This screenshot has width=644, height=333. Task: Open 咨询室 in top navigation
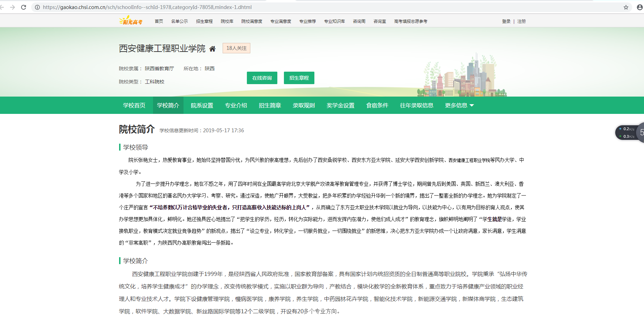380,21
